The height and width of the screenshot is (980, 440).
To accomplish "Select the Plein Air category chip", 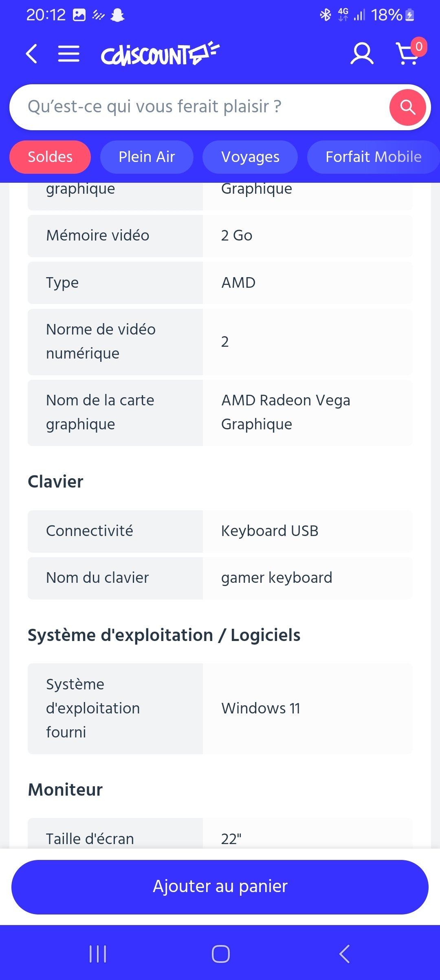I will click(147, 157).
